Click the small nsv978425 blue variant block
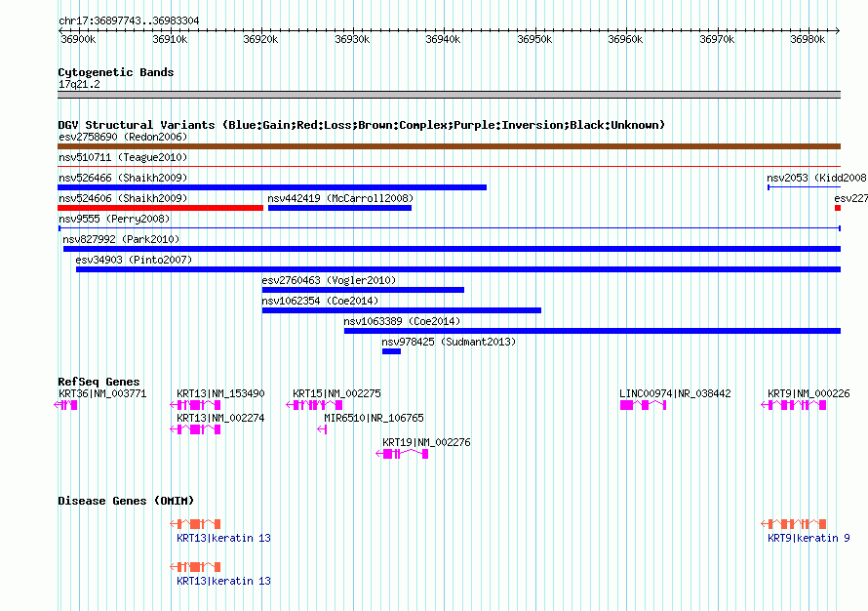 tap(391, 351)
